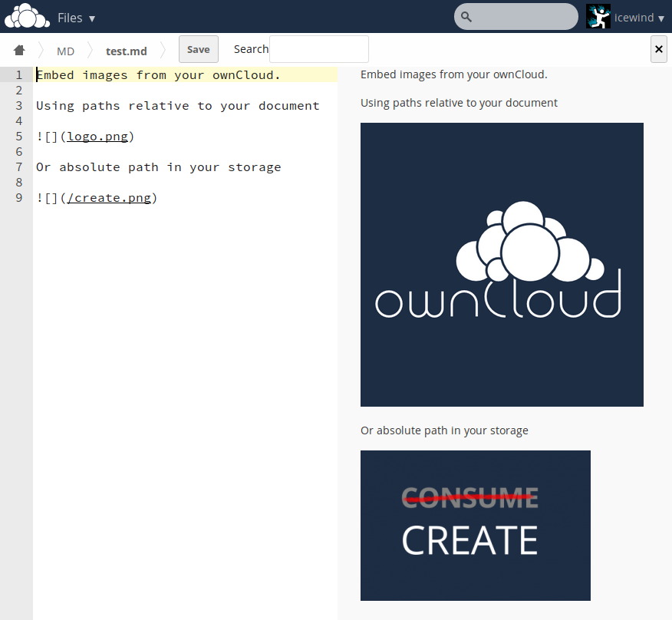
Task: Click line number 9 in the gutter
Action: coord(19,198)
